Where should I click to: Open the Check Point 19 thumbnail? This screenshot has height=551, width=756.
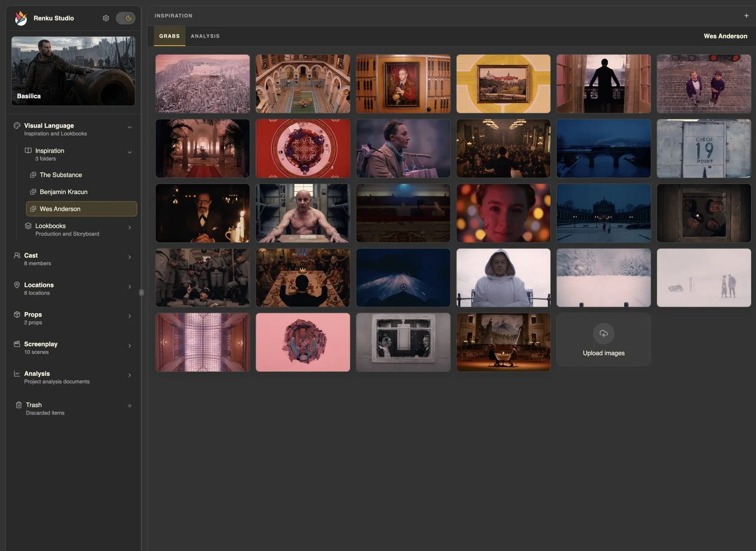click(x=704, y=149)
